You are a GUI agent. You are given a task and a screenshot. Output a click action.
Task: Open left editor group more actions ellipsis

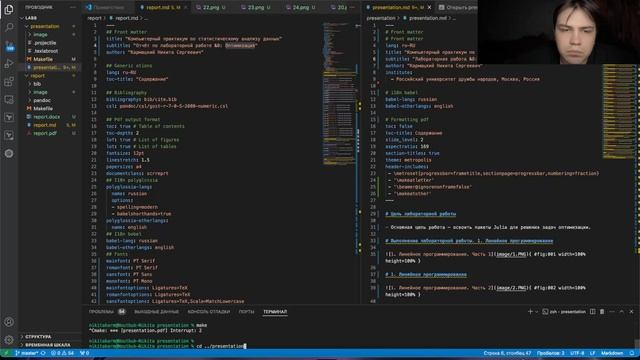[x=352, y=7]
